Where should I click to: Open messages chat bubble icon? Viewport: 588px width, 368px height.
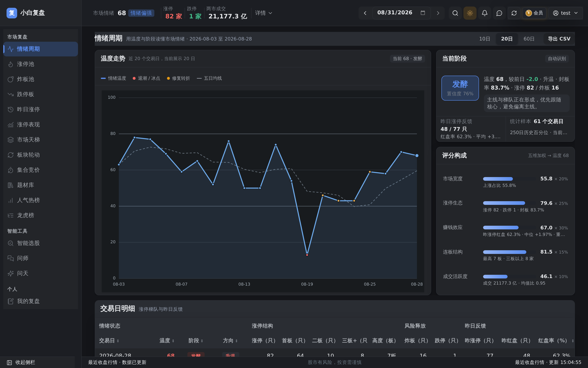[499, 13]
